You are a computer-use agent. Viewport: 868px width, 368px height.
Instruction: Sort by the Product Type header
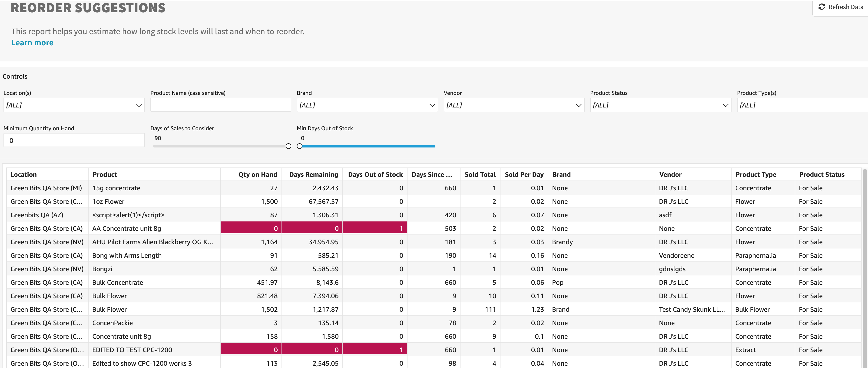tap(763, 174)
